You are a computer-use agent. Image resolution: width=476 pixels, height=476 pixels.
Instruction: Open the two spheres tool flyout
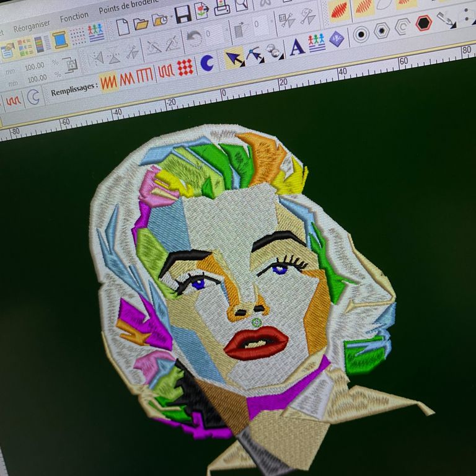click(274, 51)
